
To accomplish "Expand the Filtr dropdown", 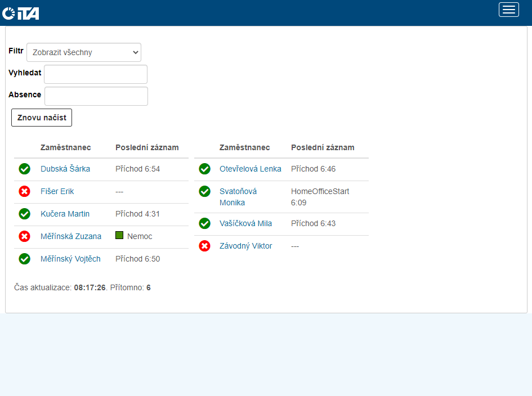I will click(x=84, y=52).
